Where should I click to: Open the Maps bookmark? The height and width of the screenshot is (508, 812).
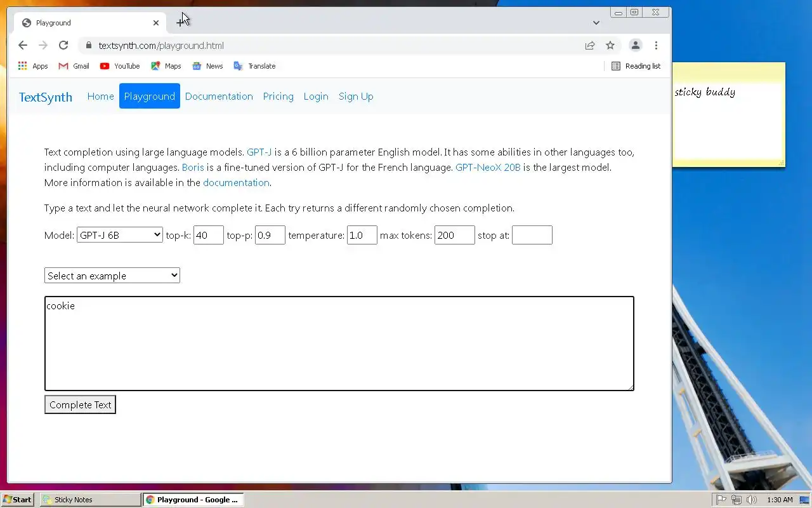pyautogui.click(x=166, y=66)
